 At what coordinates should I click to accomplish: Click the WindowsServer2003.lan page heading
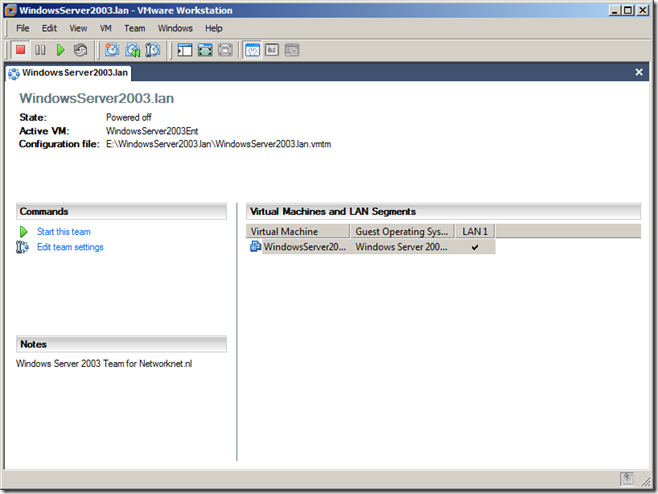[x=97, y=98]
